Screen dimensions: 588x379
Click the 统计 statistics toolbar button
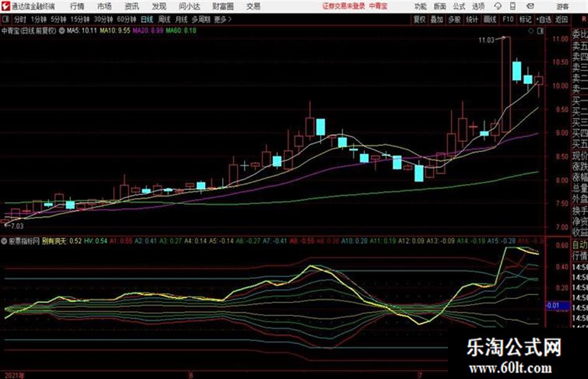(472, 19)
